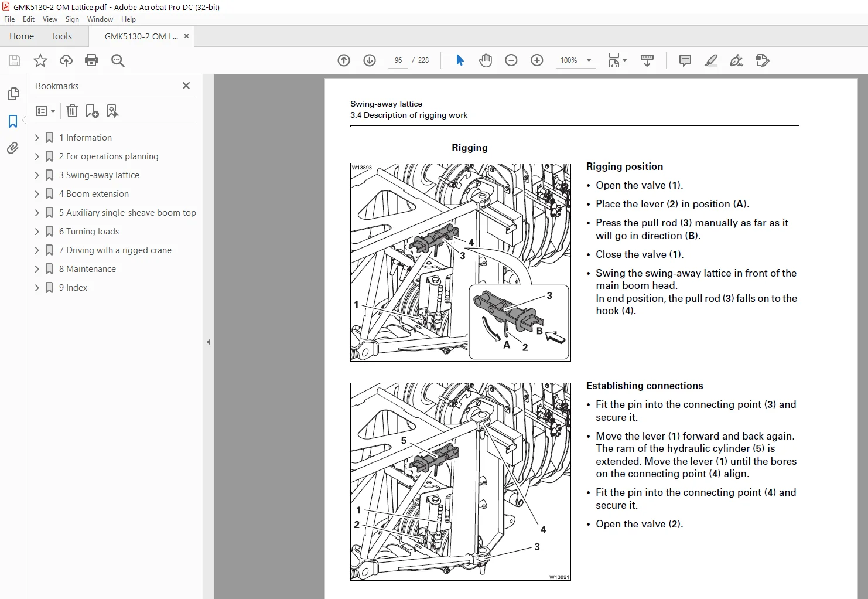Screen dimensions: 868x599
Task: Expand the '8 Maintenance' bookmark
Action: pyautogui.click(x=37, y=269)
